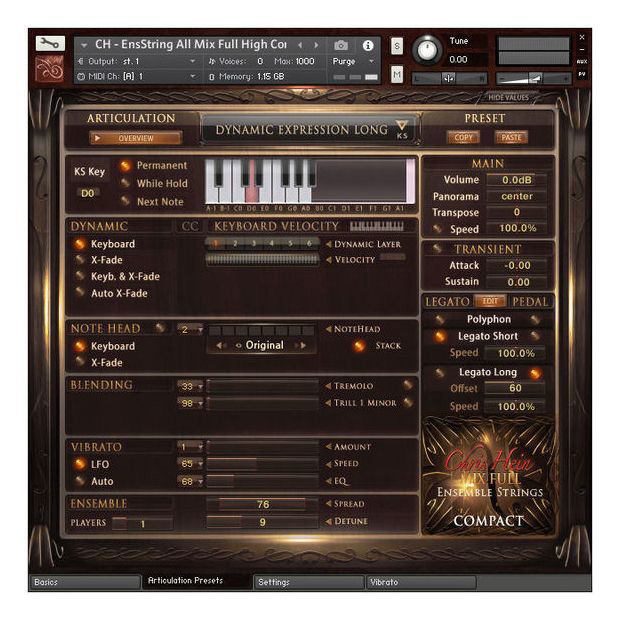Click the Note Head enable knob icon
The width and height of the screenshot is (620, 620).
(x=160, y=328)
